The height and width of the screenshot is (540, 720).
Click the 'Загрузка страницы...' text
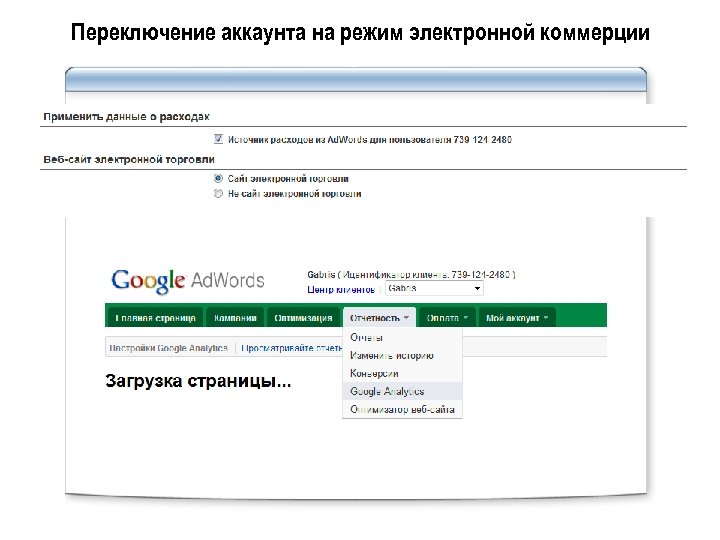pyautogui.click(x=198, y=381)
